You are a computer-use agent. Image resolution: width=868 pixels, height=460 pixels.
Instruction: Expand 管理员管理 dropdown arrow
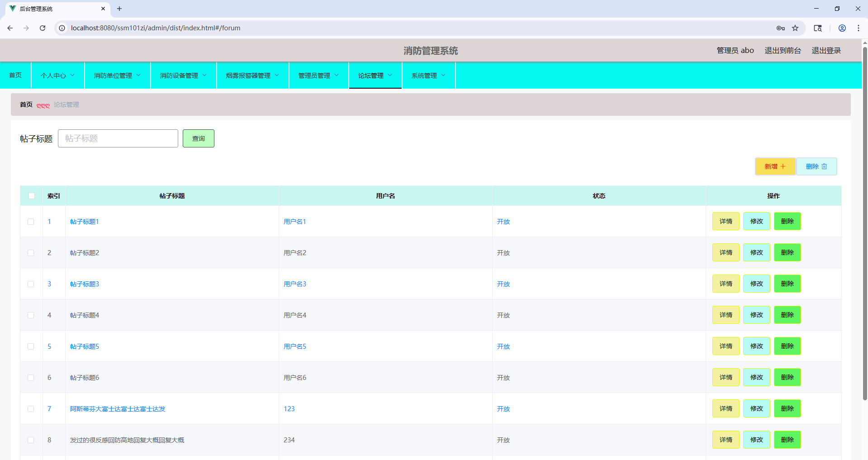(x=337, y=75)
